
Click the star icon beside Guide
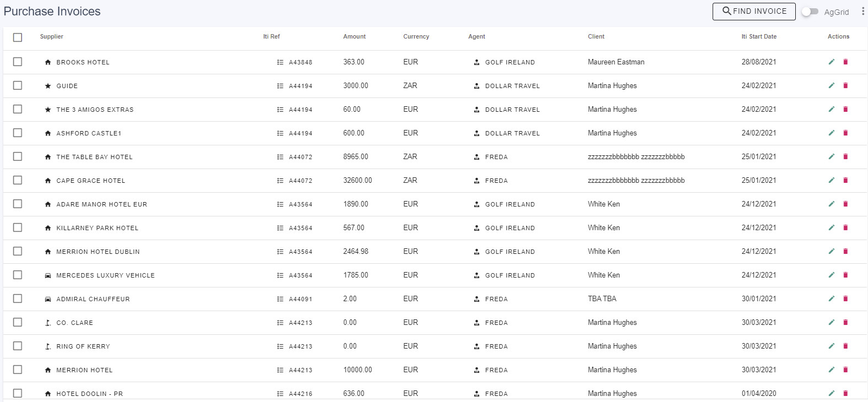click(x=48, y=86)
